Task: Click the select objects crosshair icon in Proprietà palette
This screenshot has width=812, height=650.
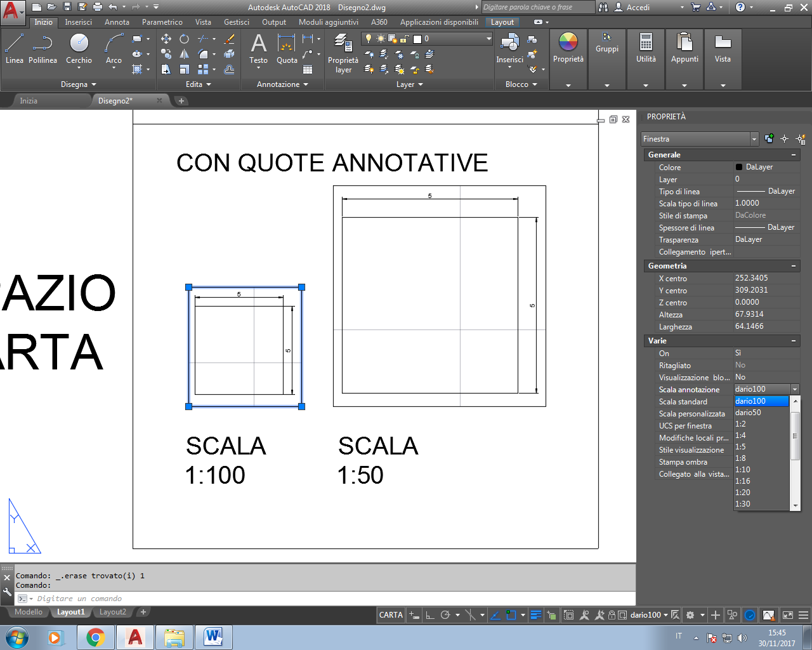Action: (x=785, y=138)
